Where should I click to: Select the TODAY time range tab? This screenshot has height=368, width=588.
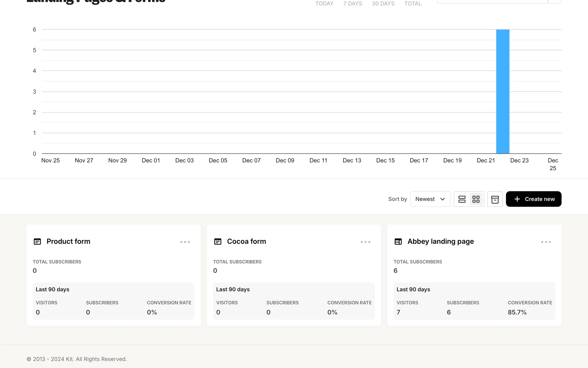point(324,4)
